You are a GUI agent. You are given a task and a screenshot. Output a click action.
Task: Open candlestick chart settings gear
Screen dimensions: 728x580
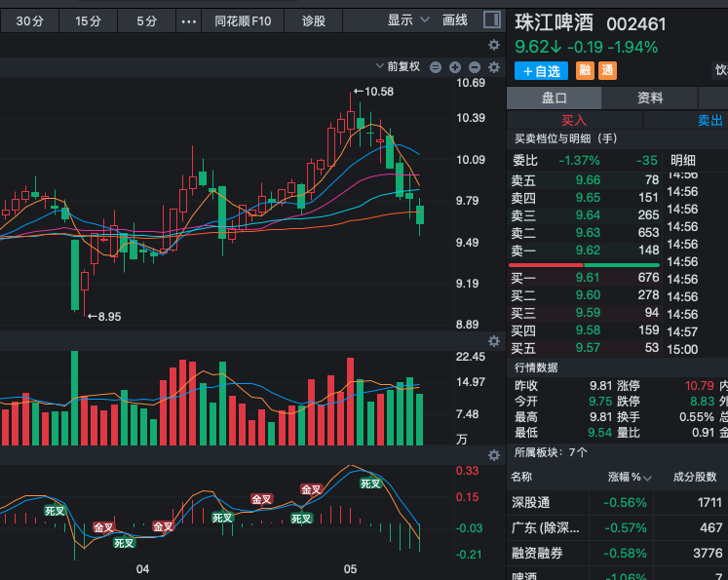click(494, 67)
